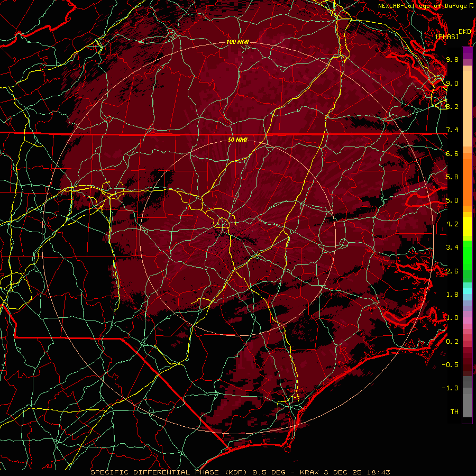Click the 6.6 value on color scale

[452, 153]
